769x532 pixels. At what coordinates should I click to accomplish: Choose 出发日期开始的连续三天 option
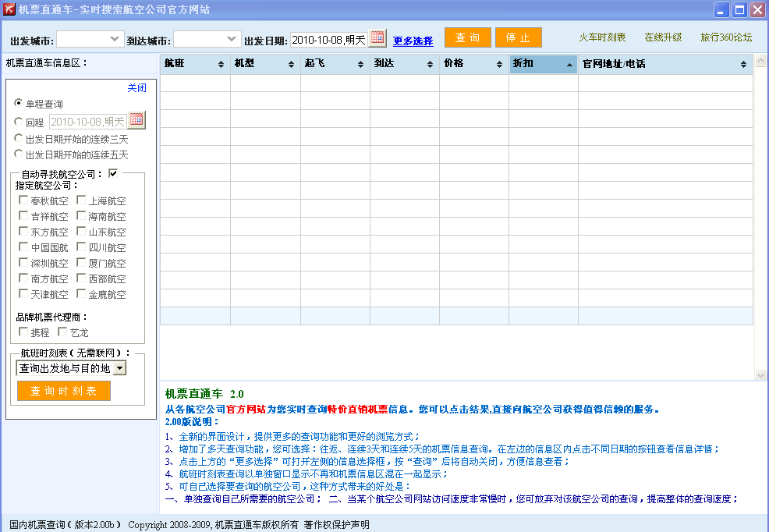pyautogui.click(x=19, y=138)
